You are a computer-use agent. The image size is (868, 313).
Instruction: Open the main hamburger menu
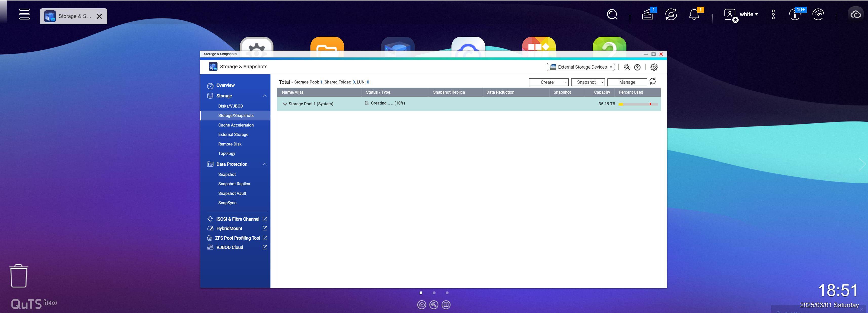24,14
